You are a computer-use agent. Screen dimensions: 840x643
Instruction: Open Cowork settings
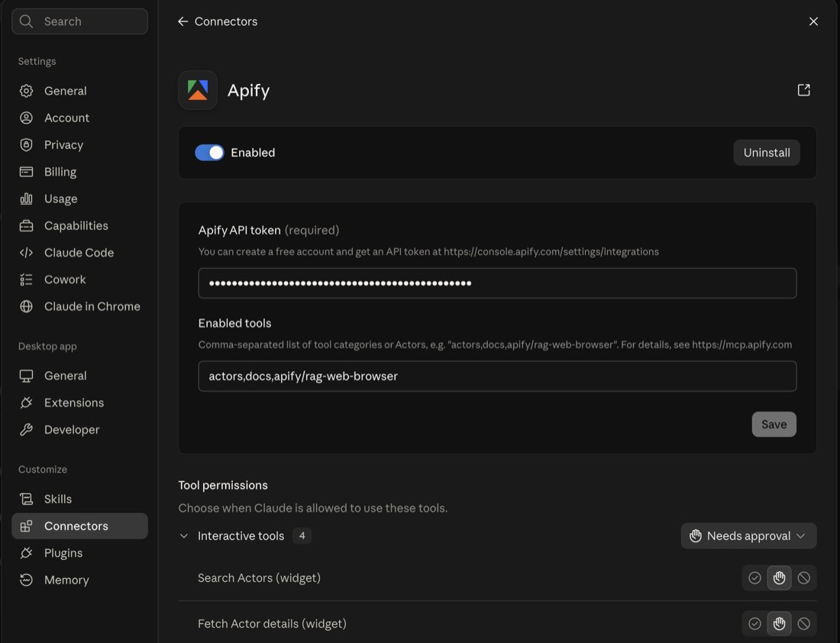(80, 279)
